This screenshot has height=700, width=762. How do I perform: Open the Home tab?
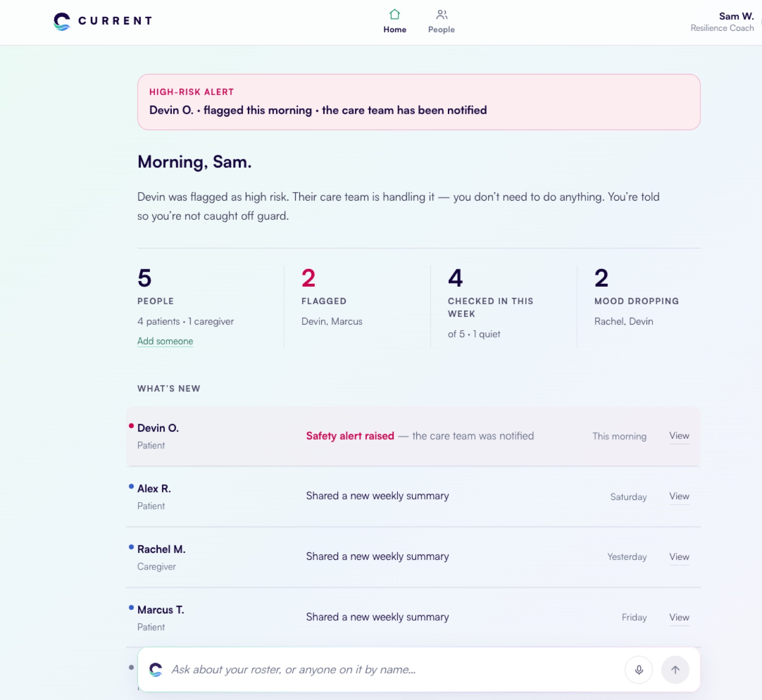point(395,21)
